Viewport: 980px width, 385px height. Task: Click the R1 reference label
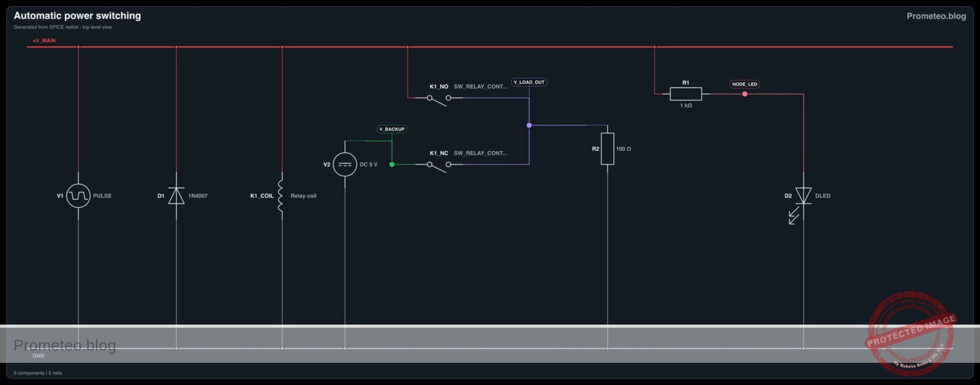pyautogui.click(x=686, y=83)
